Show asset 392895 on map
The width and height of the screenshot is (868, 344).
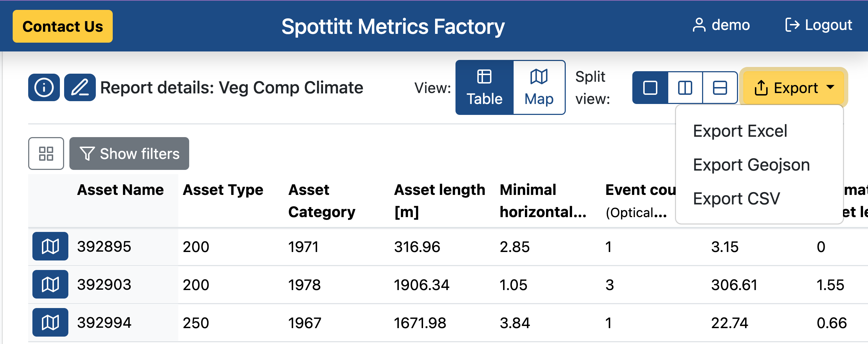50,246
